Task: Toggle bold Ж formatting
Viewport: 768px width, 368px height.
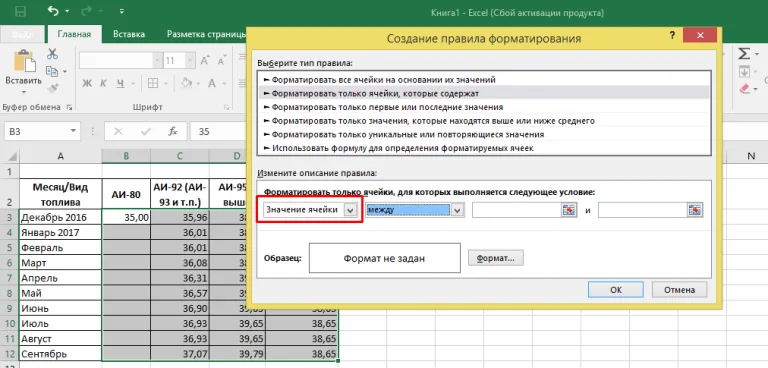Action: tap(87, 83)
